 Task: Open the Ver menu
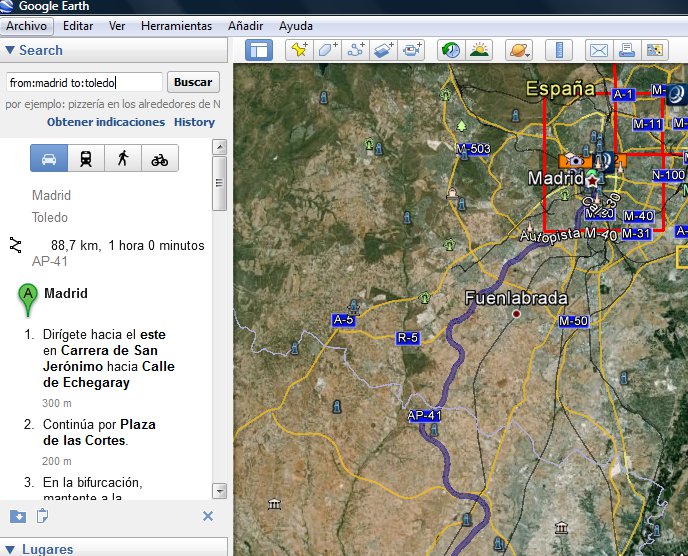[117, 26]
